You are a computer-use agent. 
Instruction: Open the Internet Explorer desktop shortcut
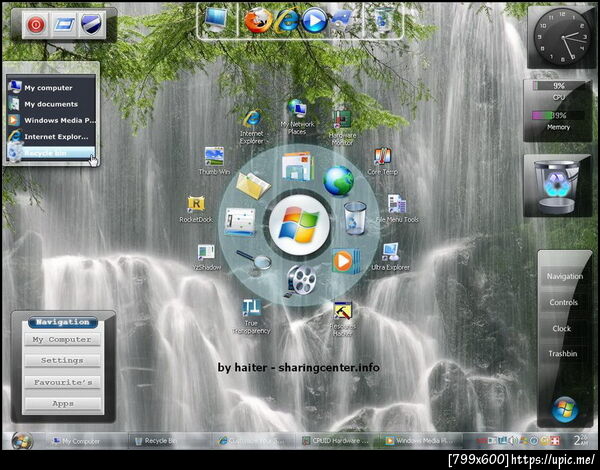tap(251, 126)
